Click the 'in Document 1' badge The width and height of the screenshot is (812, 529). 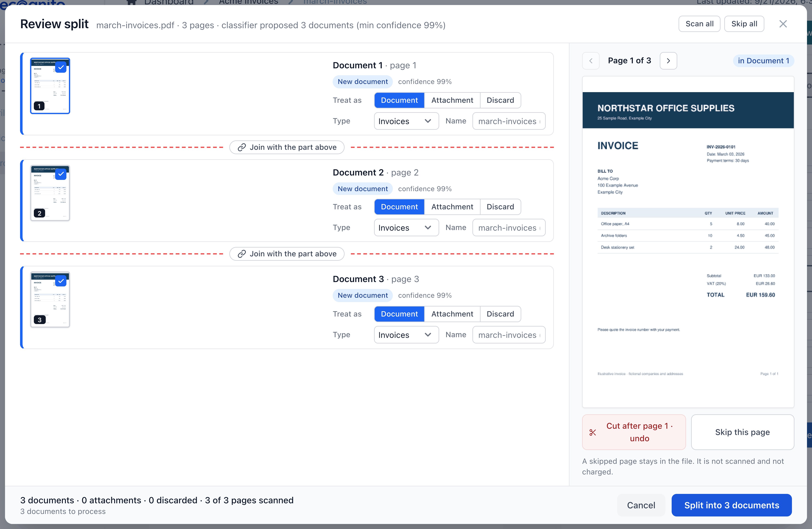[x=764, y=61]
